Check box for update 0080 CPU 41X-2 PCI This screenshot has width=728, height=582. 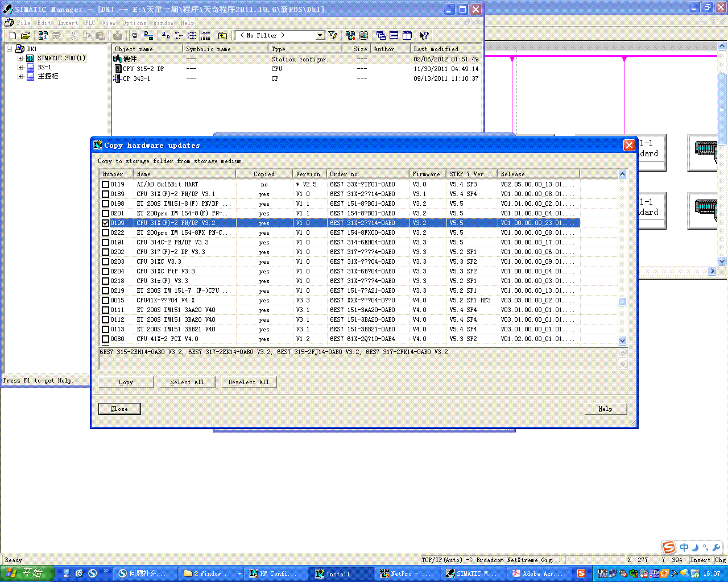point(105,339)
